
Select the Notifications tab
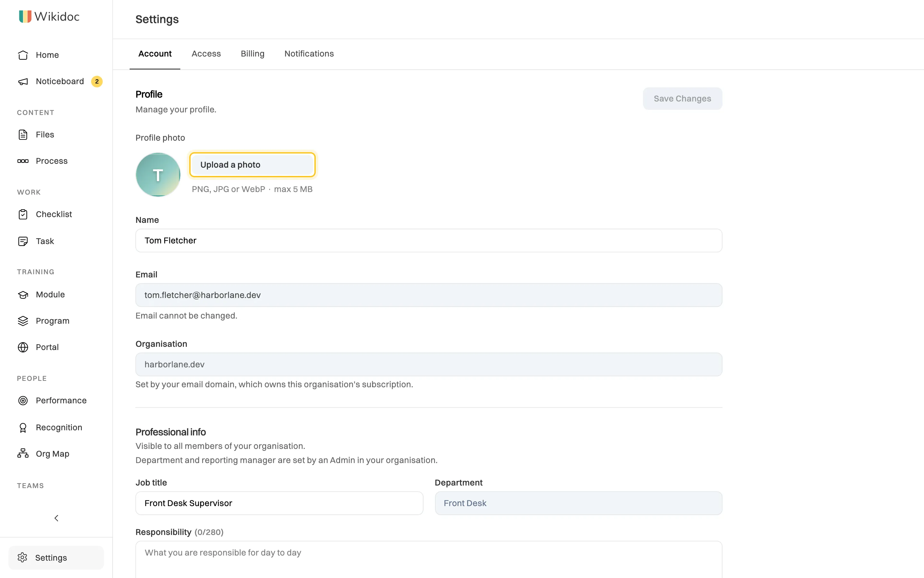309,54
